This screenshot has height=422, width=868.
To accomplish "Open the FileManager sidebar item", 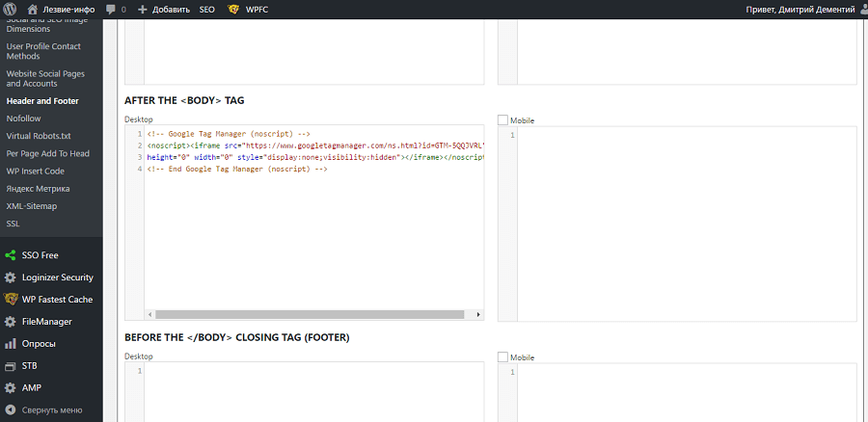I will pyautogui.click(x=46, y=322).
